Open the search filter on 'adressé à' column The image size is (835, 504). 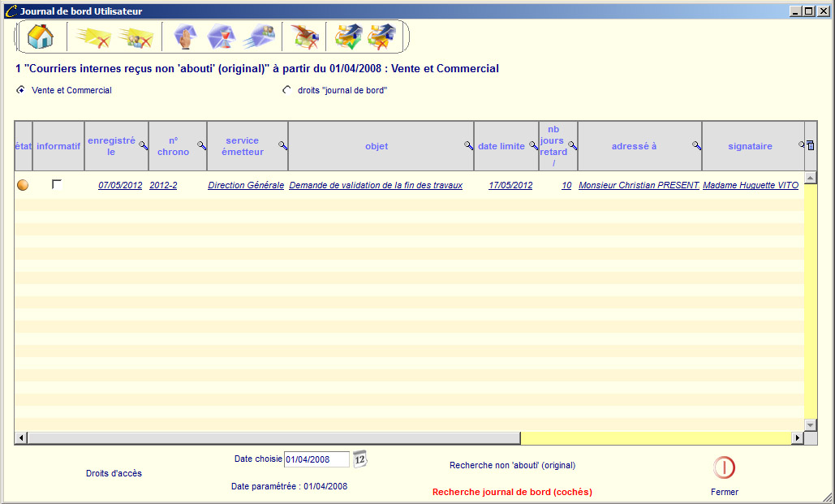click(696, 145)
